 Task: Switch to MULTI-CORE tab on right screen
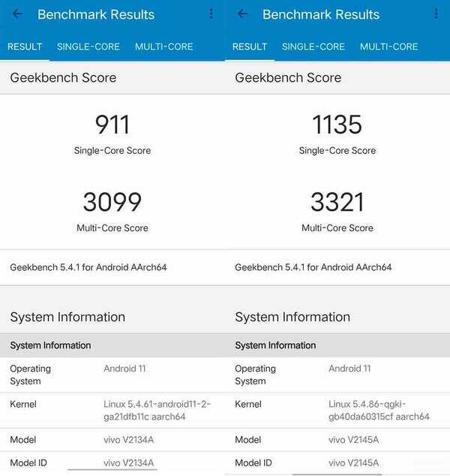pos(388,47)
